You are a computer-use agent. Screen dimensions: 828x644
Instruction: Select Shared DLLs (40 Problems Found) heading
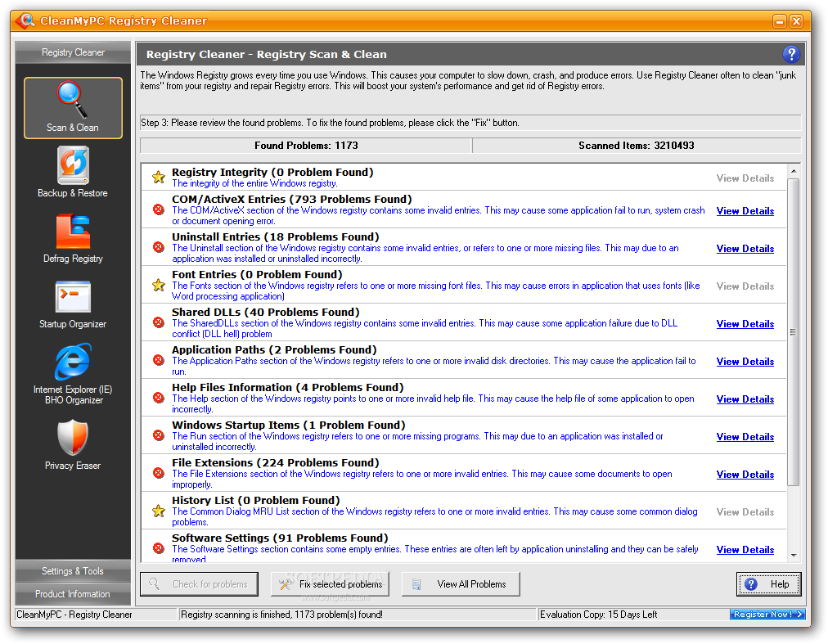[x=266, y=313]
